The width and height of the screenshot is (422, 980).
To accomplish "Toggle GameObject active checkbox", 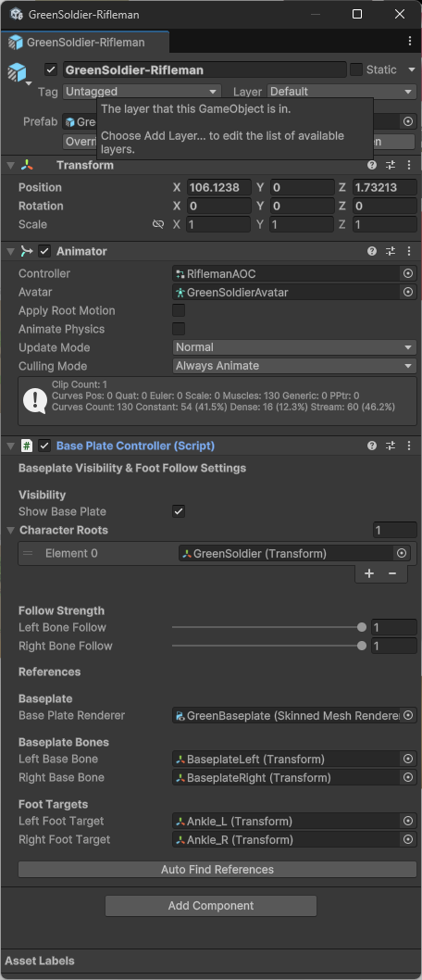I will tap(52, 70).
